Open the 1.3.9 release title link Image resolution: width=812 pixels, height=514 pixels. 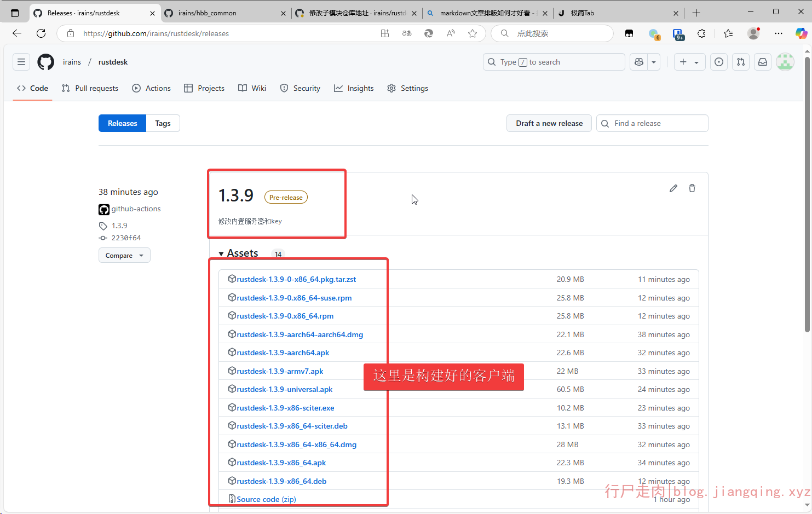[x=236, y=195]
